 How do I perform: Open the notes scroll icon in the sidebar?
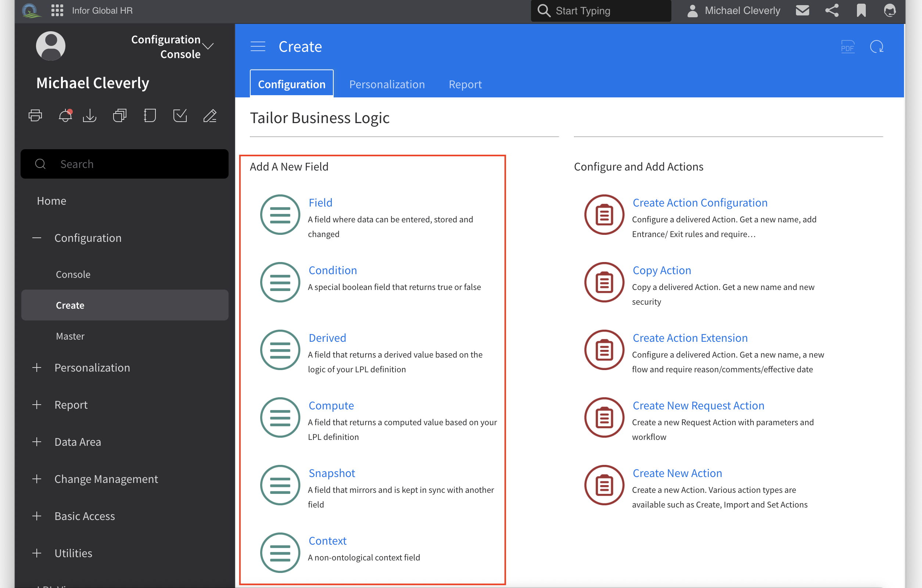[150, 115]
